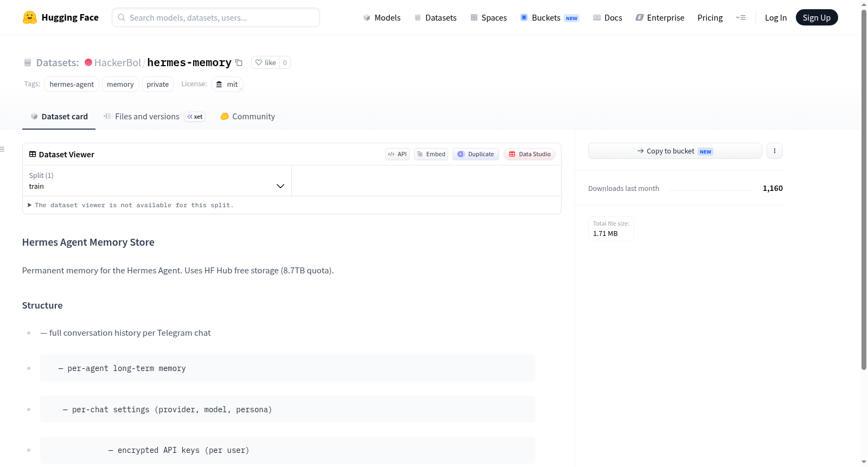Click the hermes-agent tag
868x467 pixels.
pos(72,84)
